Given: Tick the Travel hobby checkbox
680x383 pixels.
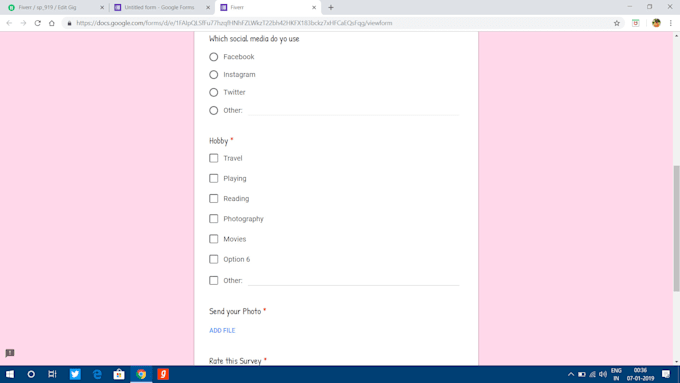Looking at the screenshot, I should pyautogui.click(x=213, y=158).
